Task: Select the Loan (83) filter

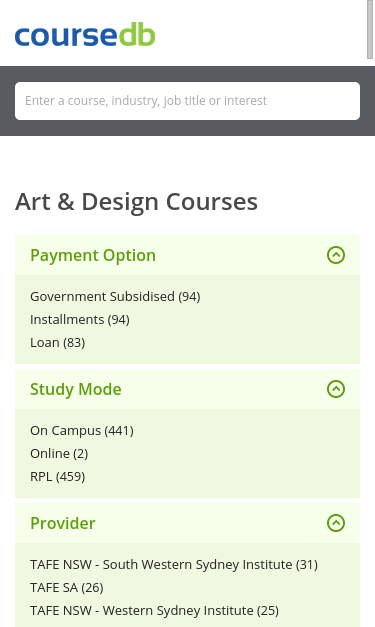Action: pyautogui.click(x=58, y=343)
